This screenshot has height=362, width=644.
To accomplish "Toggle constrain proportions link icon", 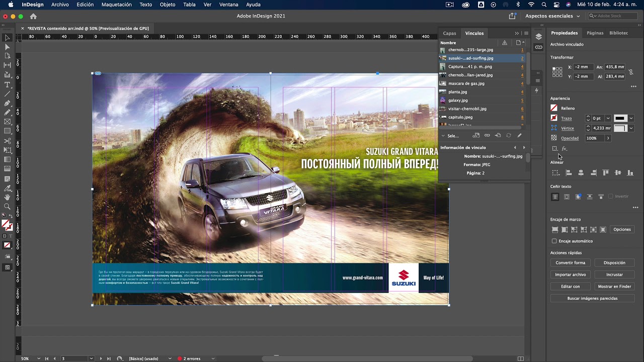I will pyautogui.click(x=631, y=72).
